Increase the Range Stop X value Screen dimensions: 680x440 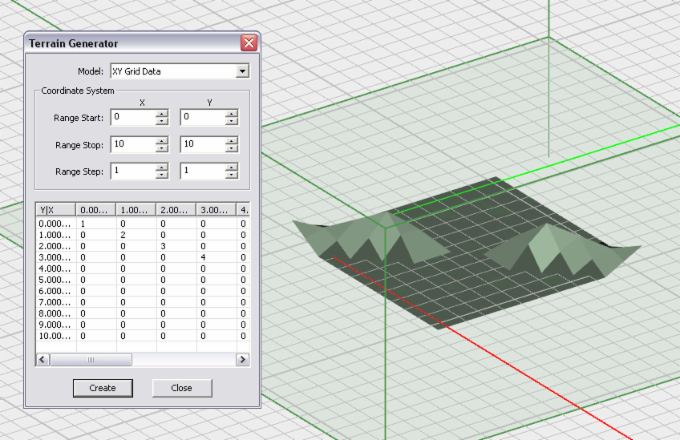coord(161,141)
